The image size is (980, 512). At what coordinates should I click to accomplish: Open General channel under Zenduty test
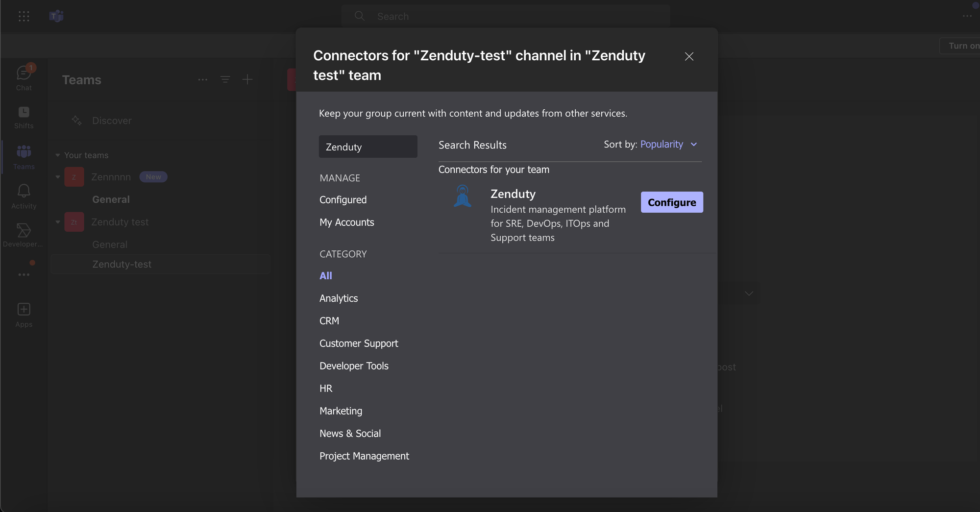[110, 244]
